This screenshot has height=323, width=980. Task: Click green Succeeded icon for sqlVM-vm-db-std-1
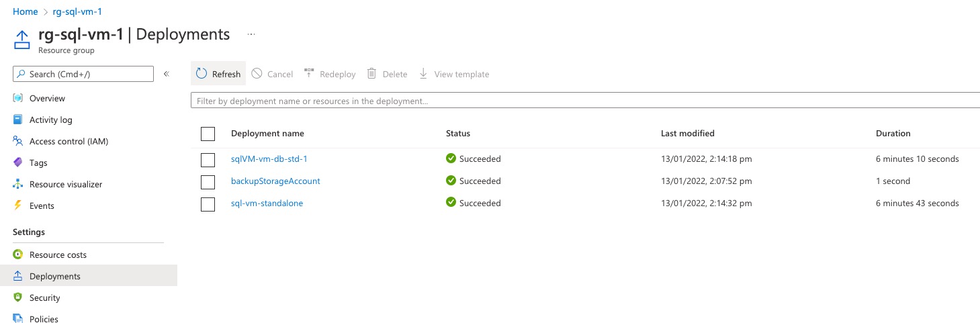(451, 159)
